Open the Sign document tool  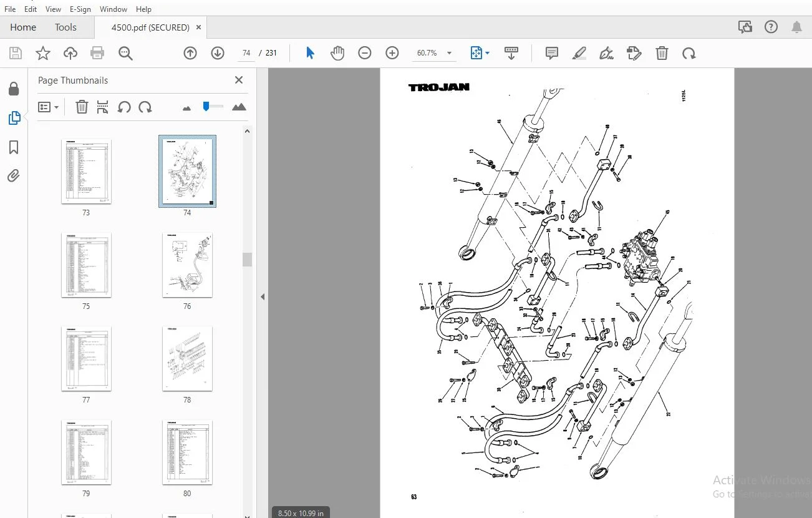606,53
